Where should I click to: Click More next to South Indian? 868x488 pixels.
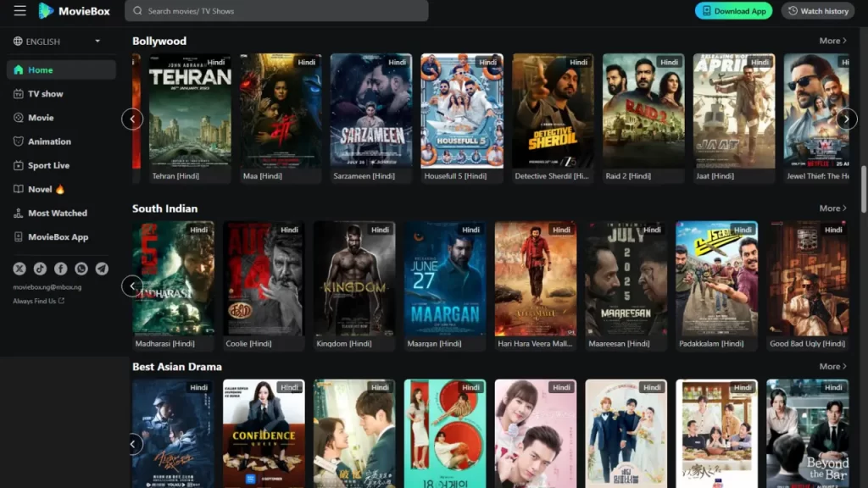coord(832,208)
